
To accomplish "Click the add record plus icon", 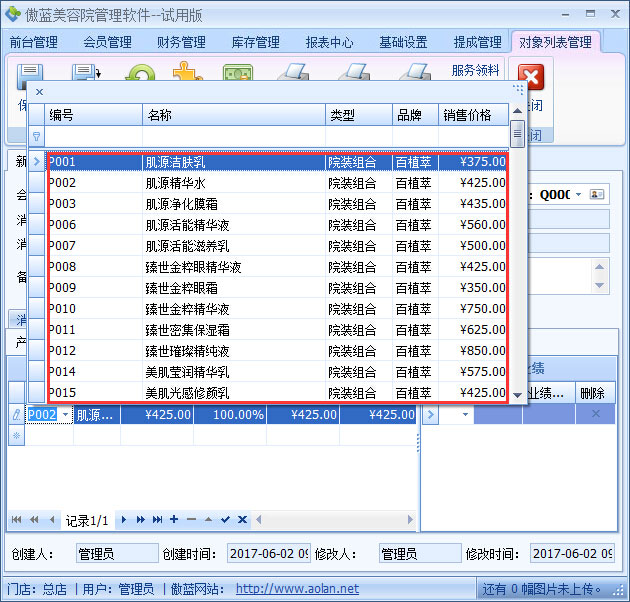I will tap(174, 520).
